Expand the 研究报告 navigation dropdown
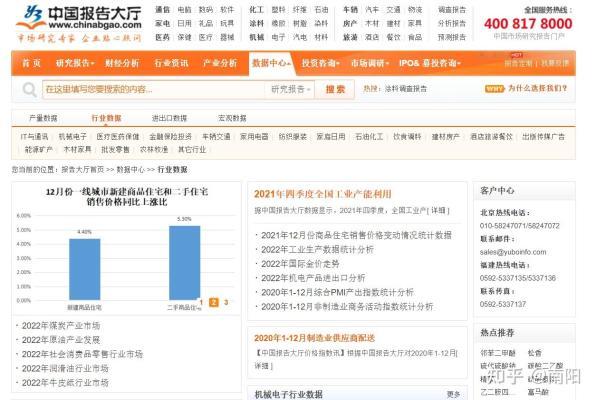 point(75,63)
